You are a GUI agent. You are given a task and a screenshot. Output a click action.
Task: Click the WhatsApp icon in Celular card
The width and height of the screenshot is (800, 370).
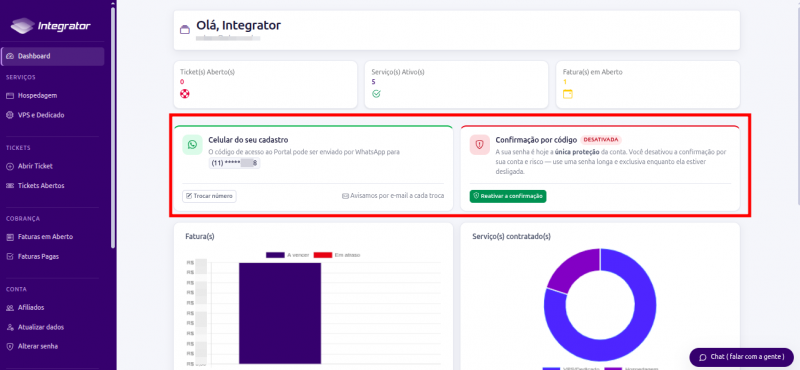click(x=192, y=144)
